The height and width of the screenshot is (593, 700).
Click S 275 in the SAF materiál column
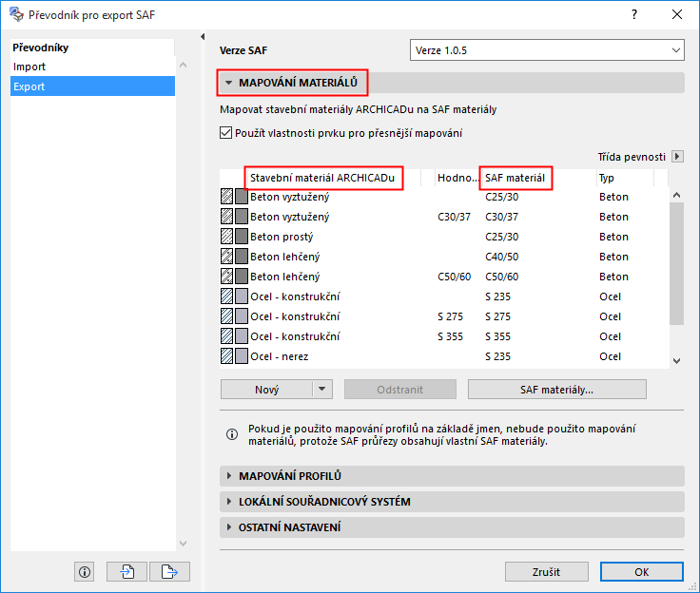pyautogui.click(x=497, y=316)
